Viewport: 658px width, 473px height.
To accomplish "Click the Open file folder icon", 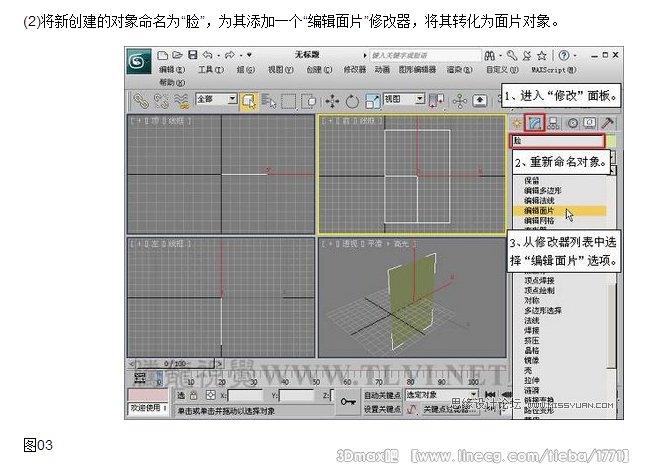I will [178, 55].
